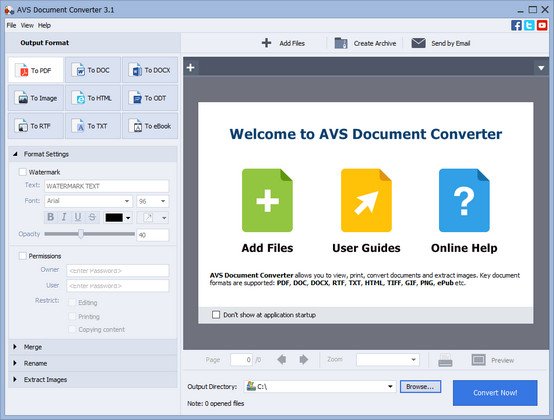Image resolution: width=554 pixels, height=420 pixels.
Task: Click the watermark Text field
Action: pyautogui.click(x=107, y=186)
